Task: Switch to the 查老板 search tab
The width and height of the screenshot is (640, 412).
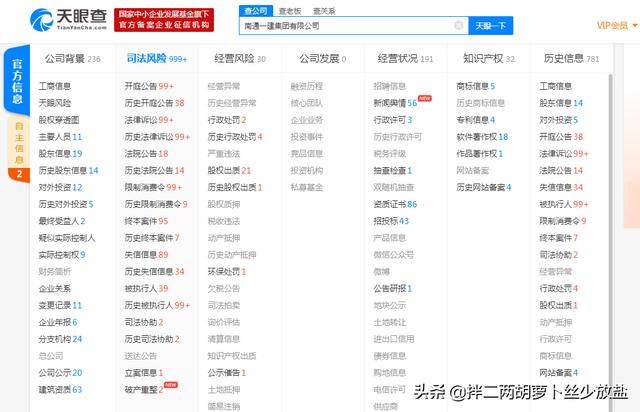Action: 289,11
